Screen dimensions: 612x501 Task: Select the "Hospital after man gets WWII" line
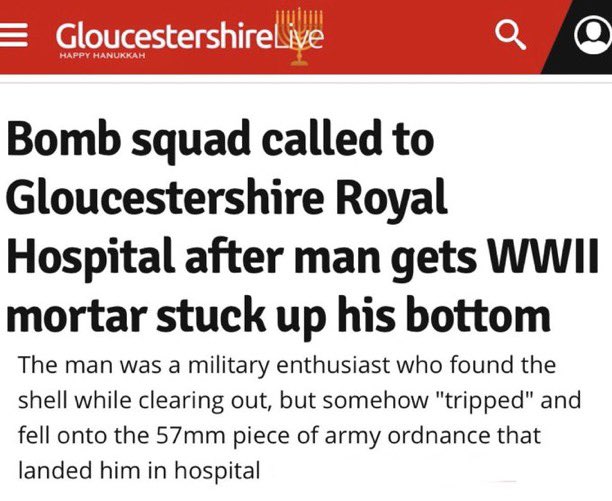pyautogui.click(x=302, y=257)
